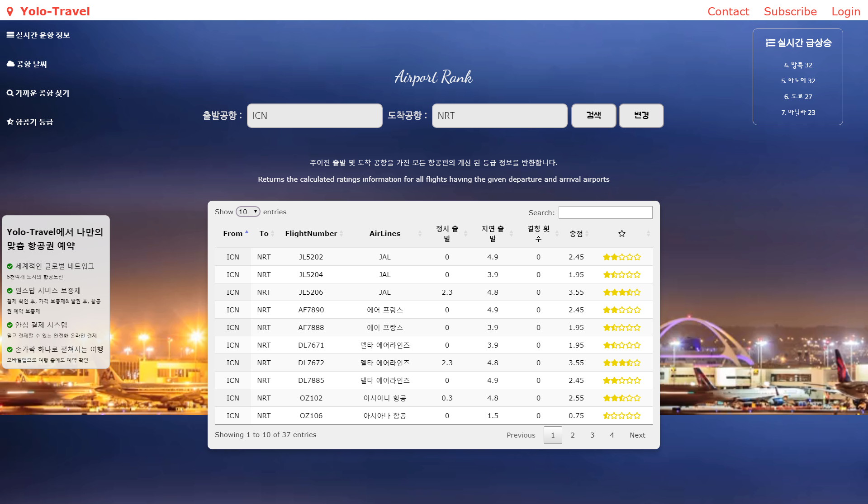Click the 검색 search button
Screen dimensions: 868x504
pos(593,116)
